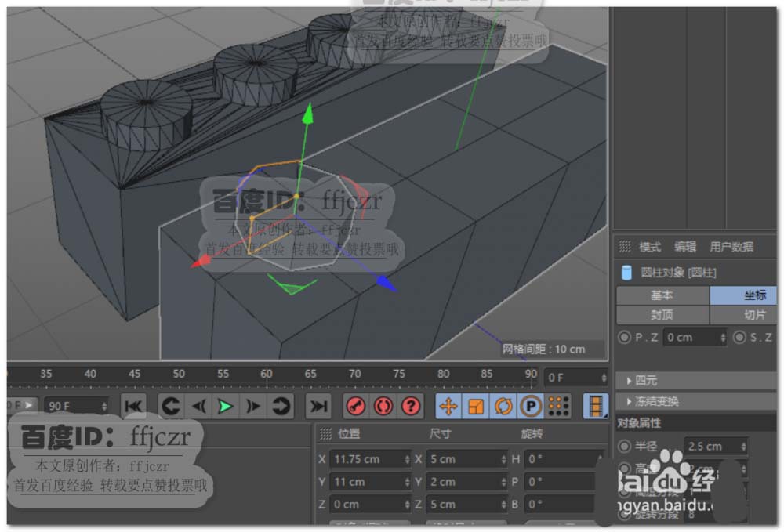Adjust size Y stepper arrows
This screenshot has width=784, height=532.
(503, 482)
